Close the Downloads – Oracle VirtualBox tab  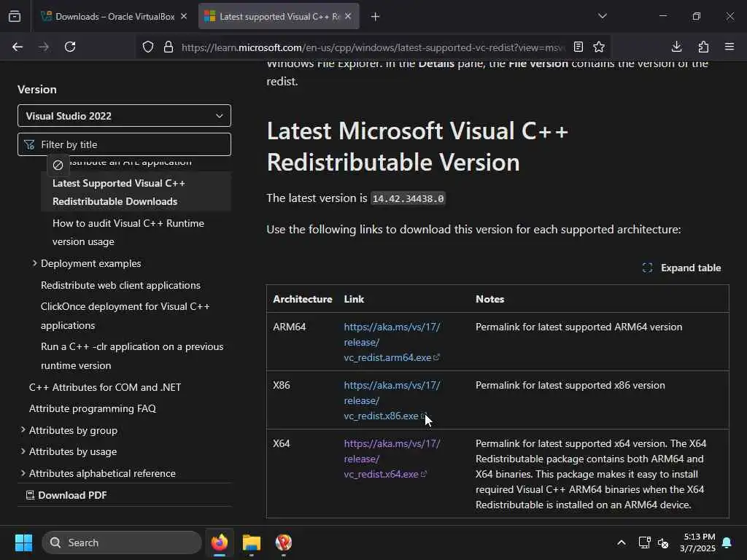click(184, 16)
